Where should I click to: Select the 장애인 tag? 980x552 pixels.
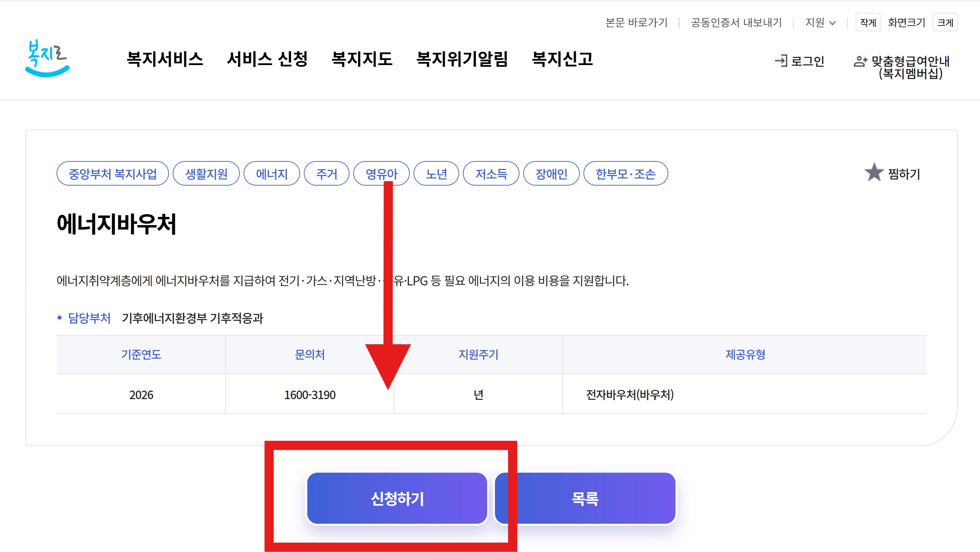(x=551, y=173)
